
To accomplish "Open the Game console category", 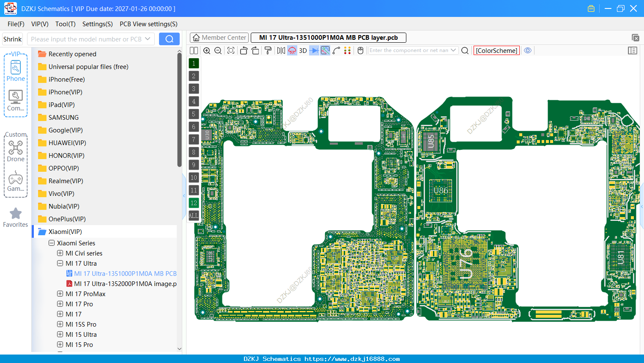I will pyautogui.click(x=16, y=181).
